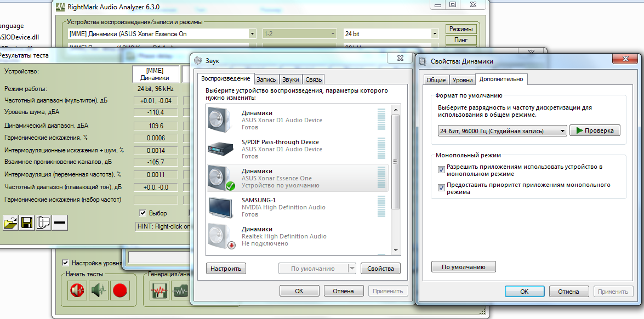Click the Режимы button

click(x=461, y=29)
